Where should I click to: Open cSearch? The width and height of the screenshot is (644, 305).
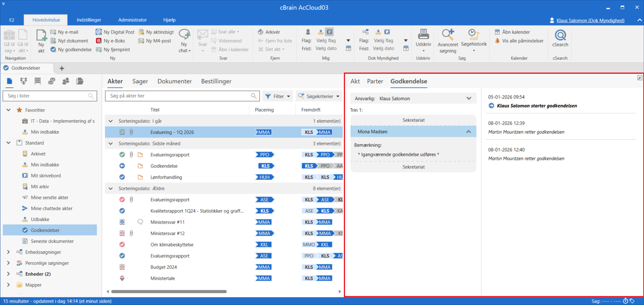pyautogui.click(x=560, y=38)
